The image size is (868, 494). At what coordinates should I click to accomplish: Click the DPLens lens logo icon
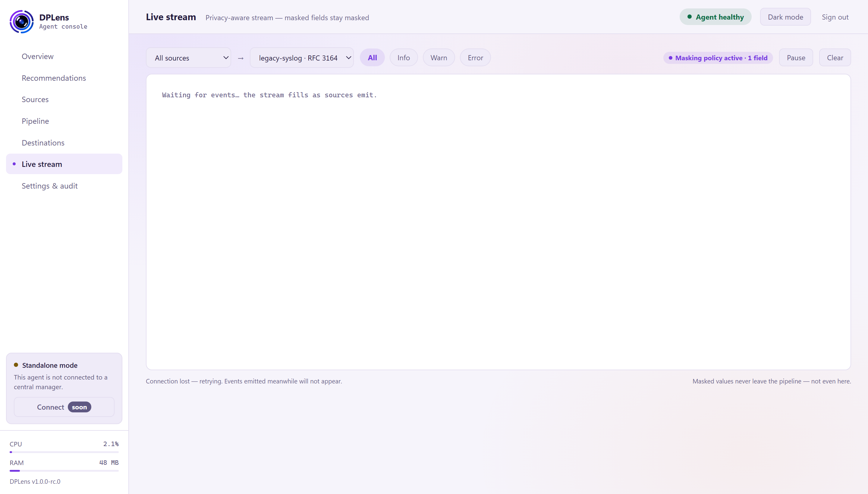pos(21,21)
